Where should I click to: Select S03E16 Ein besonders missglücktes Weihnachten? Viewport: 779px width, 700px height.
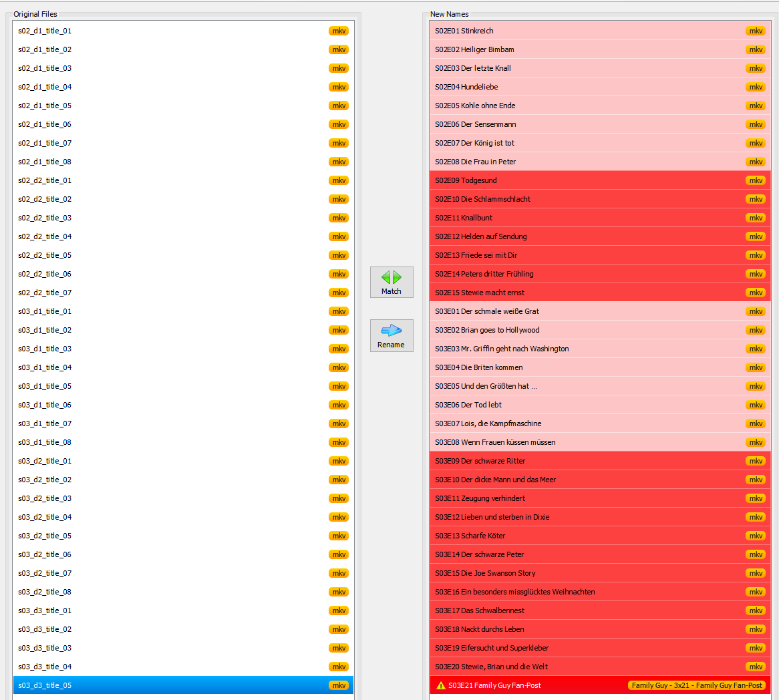point(514,592)
